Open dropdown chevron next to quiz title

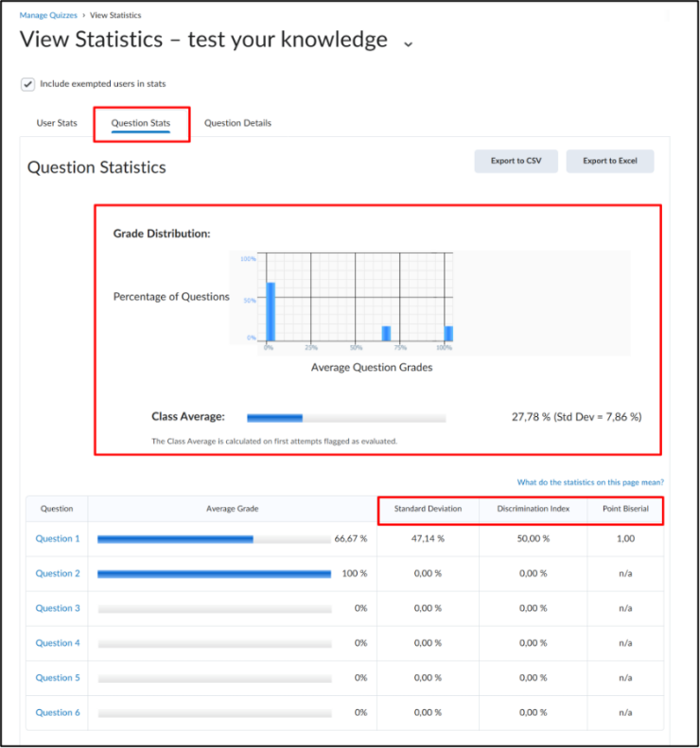[408, 43]
